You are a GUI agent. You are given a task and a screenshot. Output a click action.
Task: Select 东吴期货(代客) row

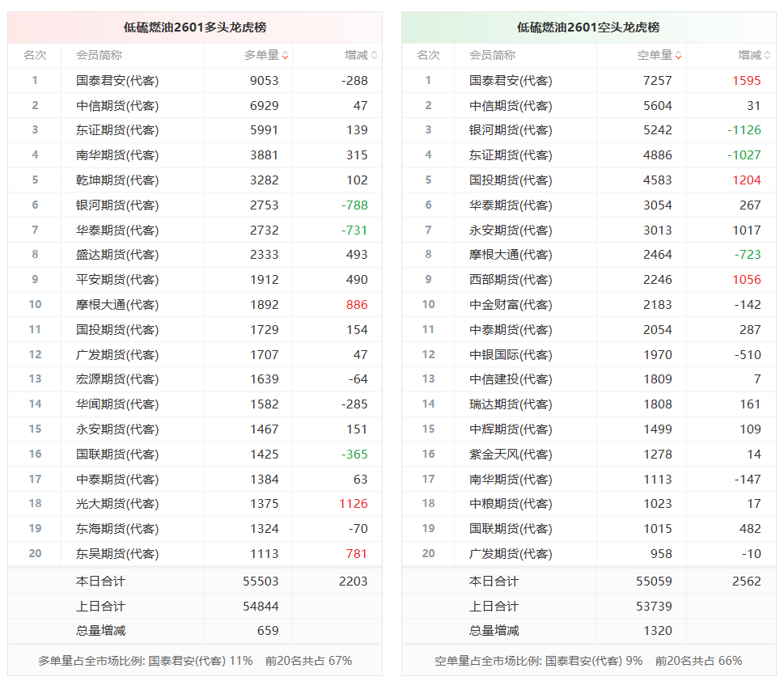pos(195,553)
